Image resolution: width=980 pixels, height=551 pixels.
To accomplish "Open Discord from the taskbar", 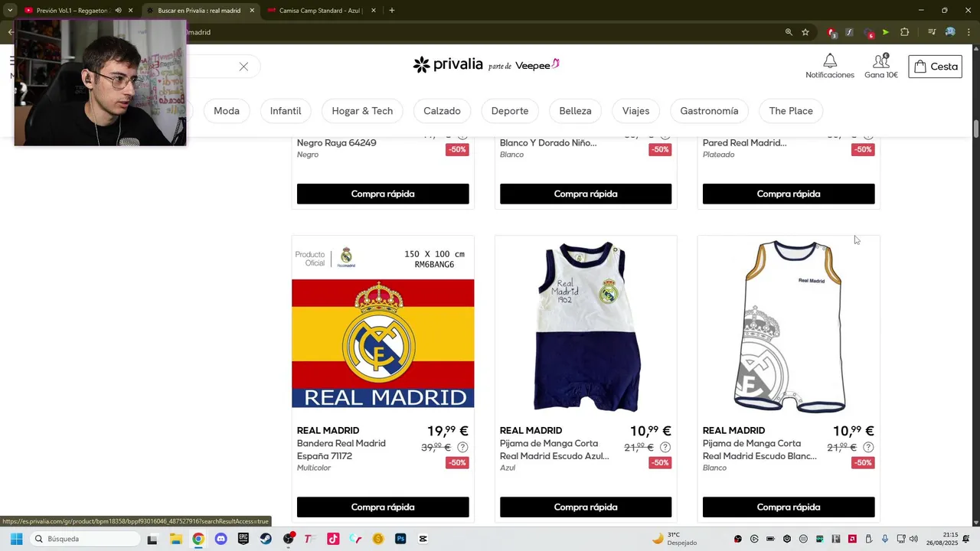I will click(220, 539).
